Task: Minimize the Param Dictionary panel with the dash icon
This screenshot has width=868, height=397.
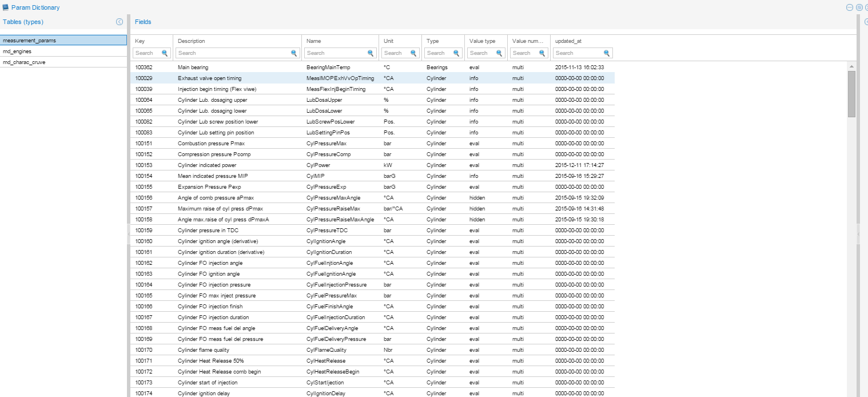Action: tap(850, 7)
